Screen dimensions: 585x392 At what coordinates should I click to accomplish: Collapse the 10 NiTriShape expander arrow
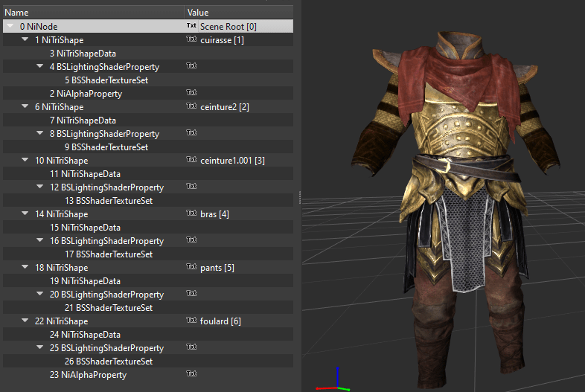[25, 160]
